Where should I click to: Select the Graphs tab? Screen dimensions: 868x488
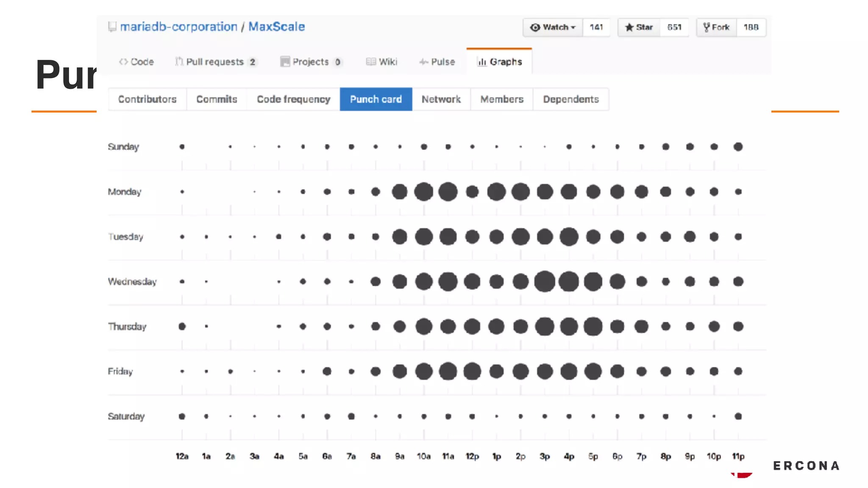(499, 62)
